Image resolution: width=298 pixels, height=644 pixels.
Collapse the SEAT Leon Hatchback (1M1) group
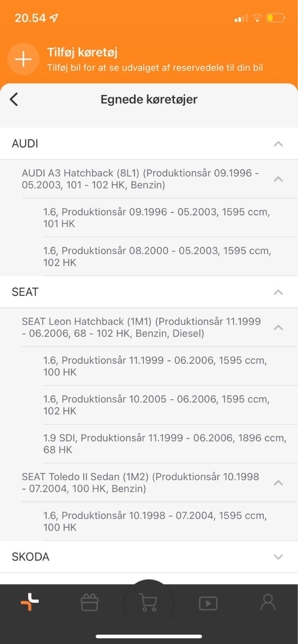click(x=278, y=328)
